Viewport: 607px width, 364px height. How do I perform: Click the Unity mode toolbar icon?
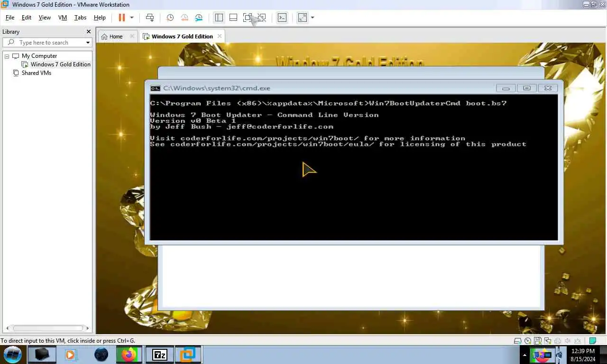pyautogui.click(x=262, y=18)
